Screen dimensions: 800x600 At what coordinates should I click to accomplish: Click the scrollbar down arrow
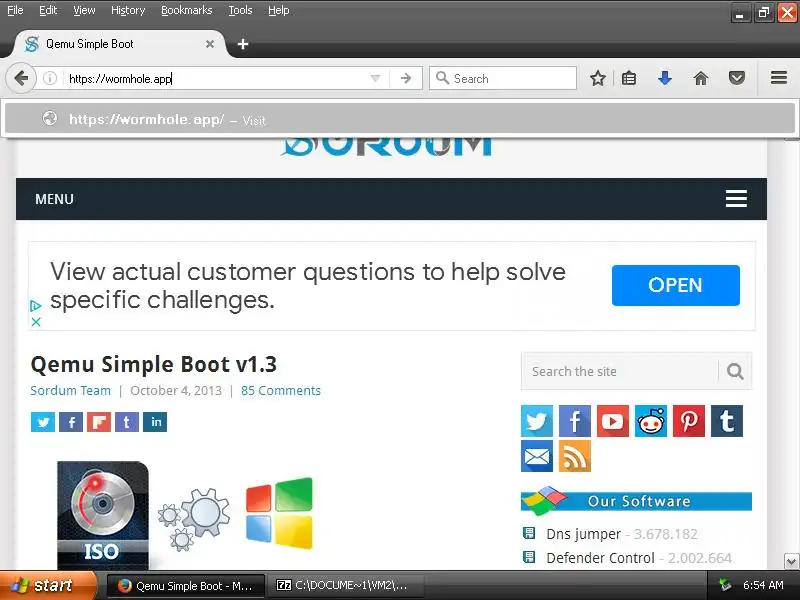(791, 561)
